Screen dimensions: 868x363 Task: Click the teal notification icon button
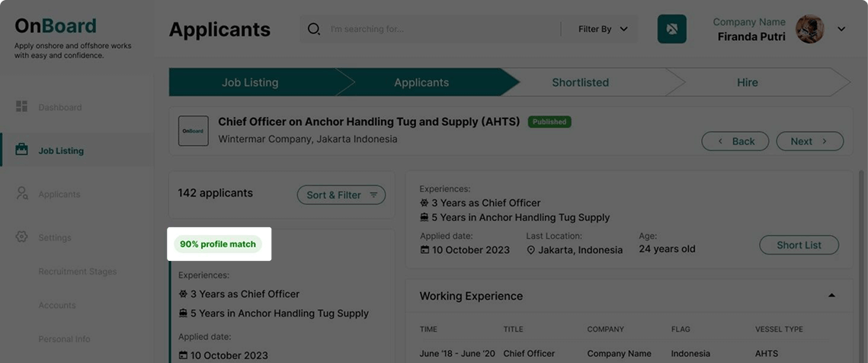[671, 29]
